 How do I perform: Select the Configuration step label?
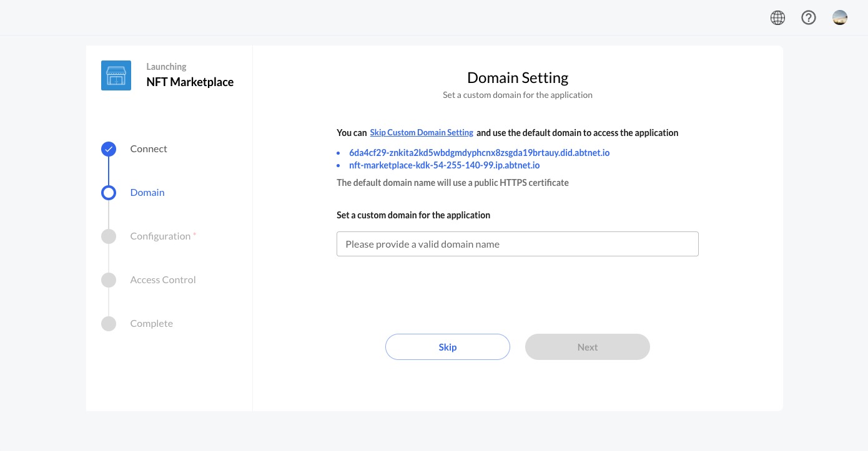click(159, 236)
